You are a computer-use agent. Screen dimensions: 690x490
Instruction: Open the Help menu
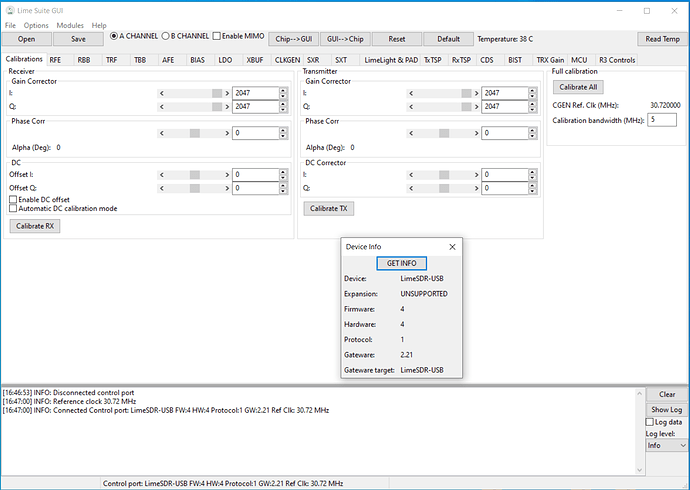(x=99, y=25)
